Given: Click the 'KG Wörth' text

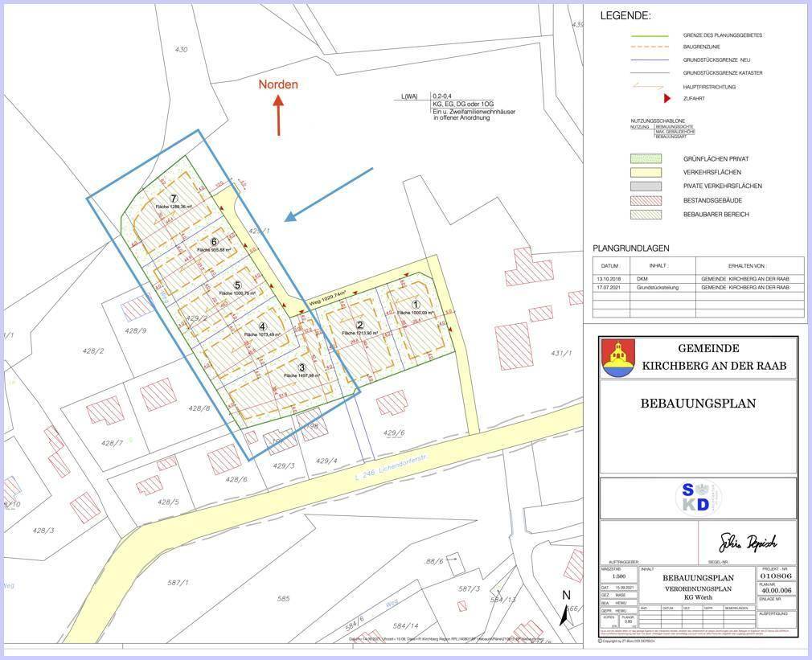Looking at the screenshot, I should pos(698,597).
